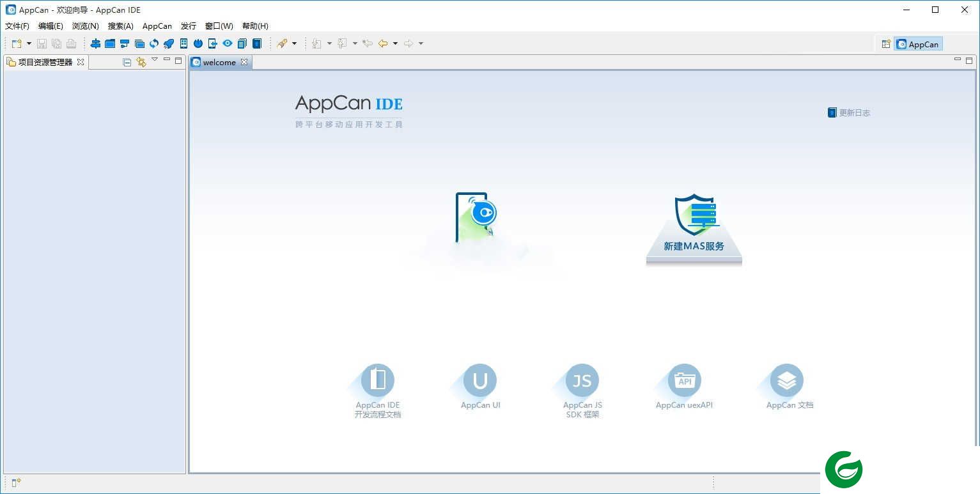Open the 发行 menu
980x494 pixels.
(189, 26)
